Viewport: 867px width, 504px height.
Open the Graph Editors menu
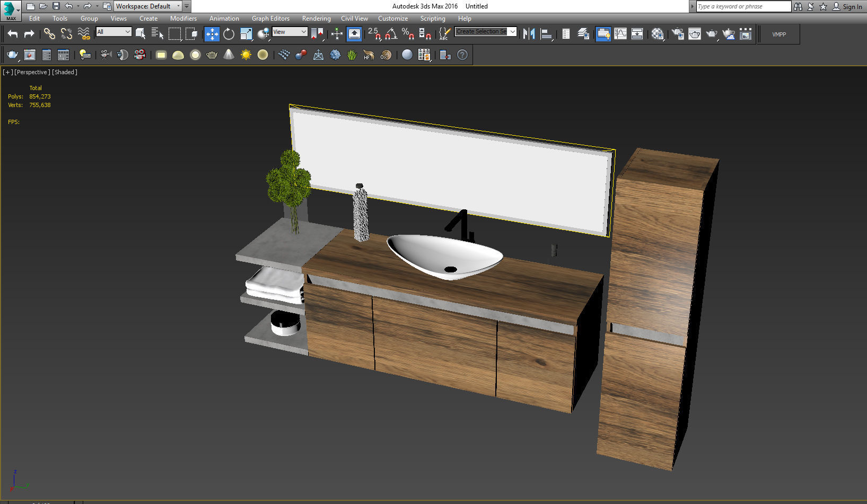[x=270, y=19]
